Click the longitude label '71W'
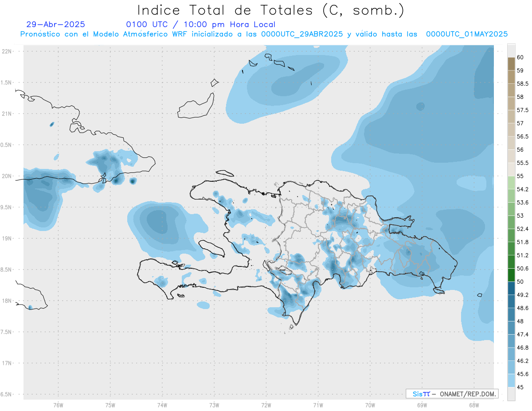Screen dimensions: 532x411 pyautogui.click(x=318, y=405)
